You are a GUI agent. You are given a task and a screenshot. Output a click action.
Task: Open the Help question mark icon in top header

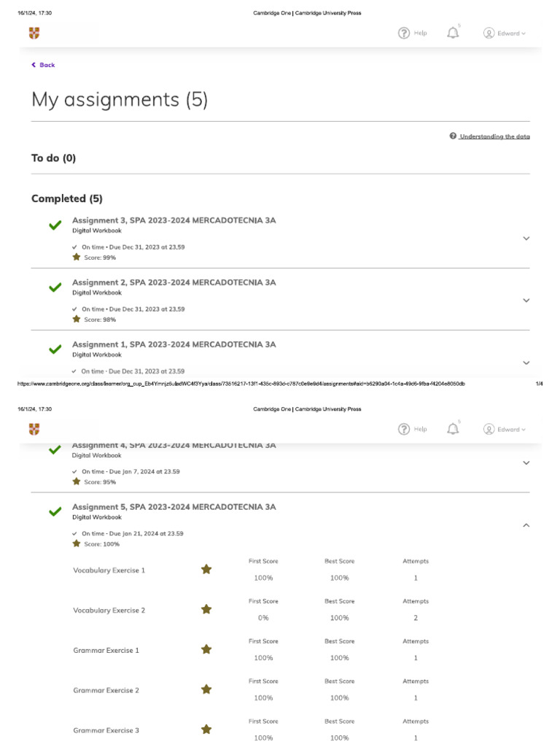pos(404,33)
